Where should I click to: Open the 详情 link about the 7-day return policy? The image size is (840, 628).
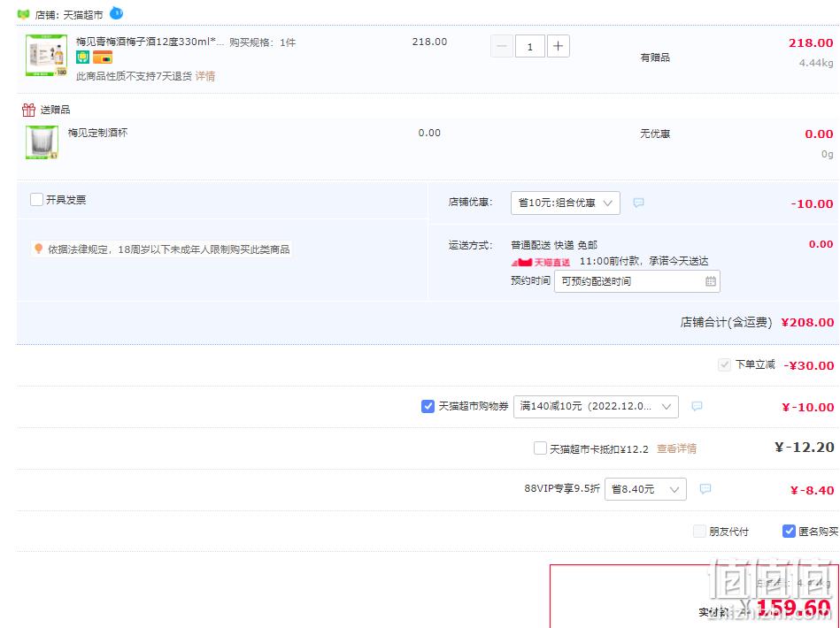(204, 76)
